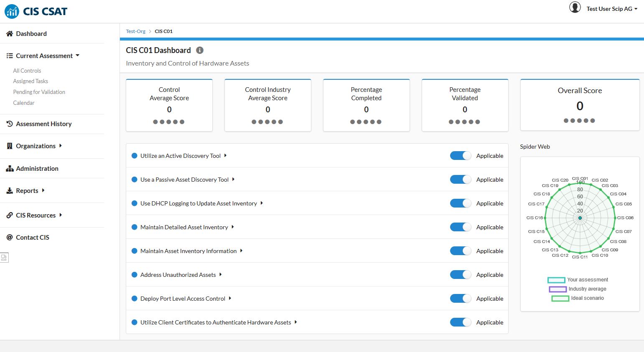644x352 pixels.
Task: Click the spider web center data point
Action: point(580,218)
